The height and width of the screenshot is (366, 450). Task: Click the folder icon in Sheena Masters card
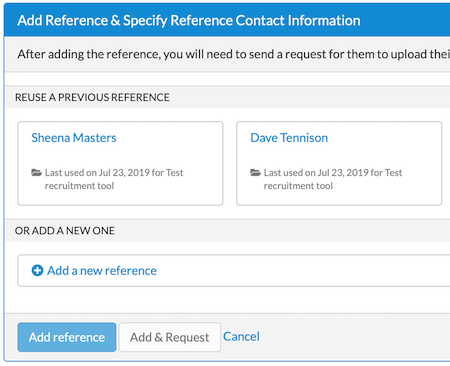point(36,172)
